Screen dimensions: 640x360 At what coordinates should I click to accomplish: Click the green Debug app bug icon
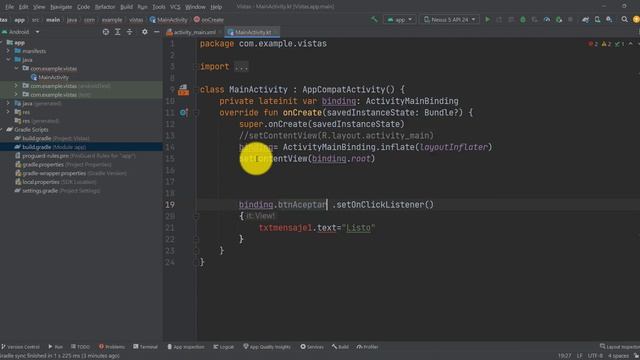coord(522,20)
